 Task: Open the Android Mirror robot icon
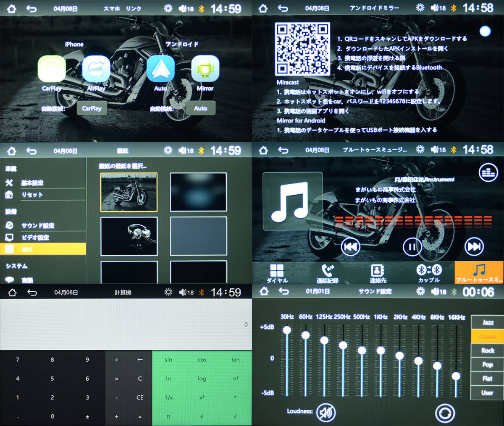coord(205,68)
